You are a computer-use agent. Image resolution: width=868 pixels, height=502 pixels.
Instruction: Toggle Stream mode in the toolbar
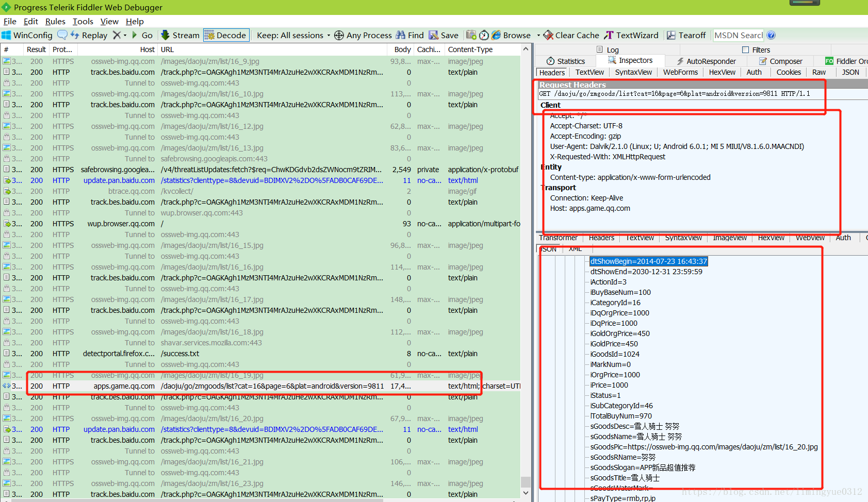pyautogui.click(x=180, y=35)
